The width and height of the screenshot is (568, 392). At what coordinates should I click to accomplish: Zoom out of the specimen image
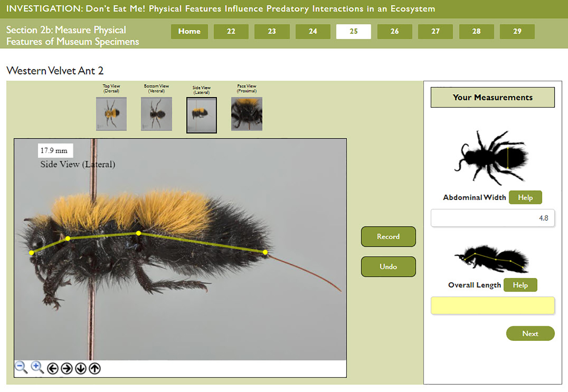pyautogui.click(x=21, y=367)
